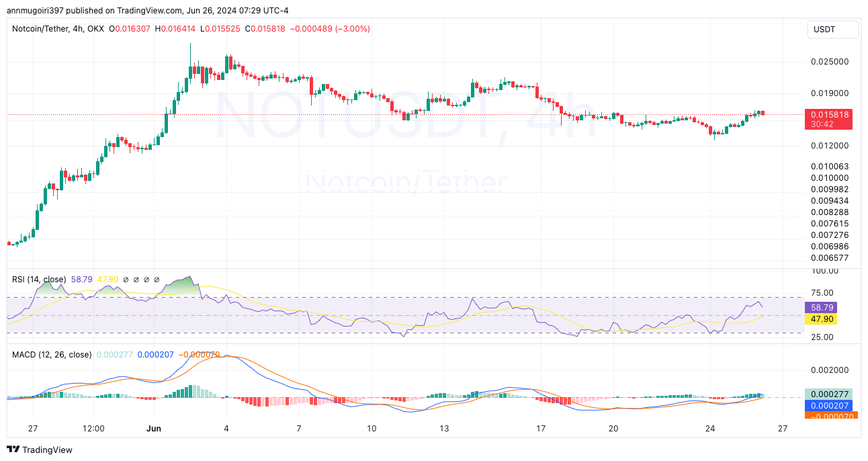The height and width of the screenshot is (461, 868).
Task: Click the 0.019000 price axis label
Action: (x=830, y=93)
